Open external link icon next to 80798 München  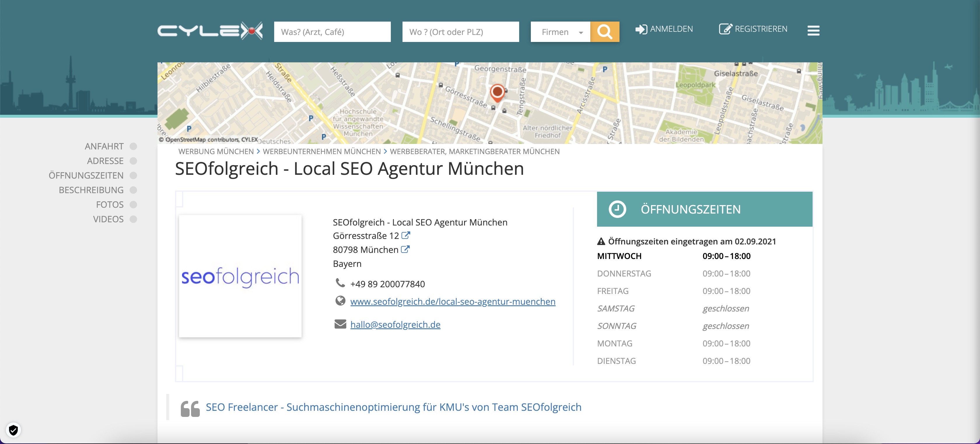405,249
